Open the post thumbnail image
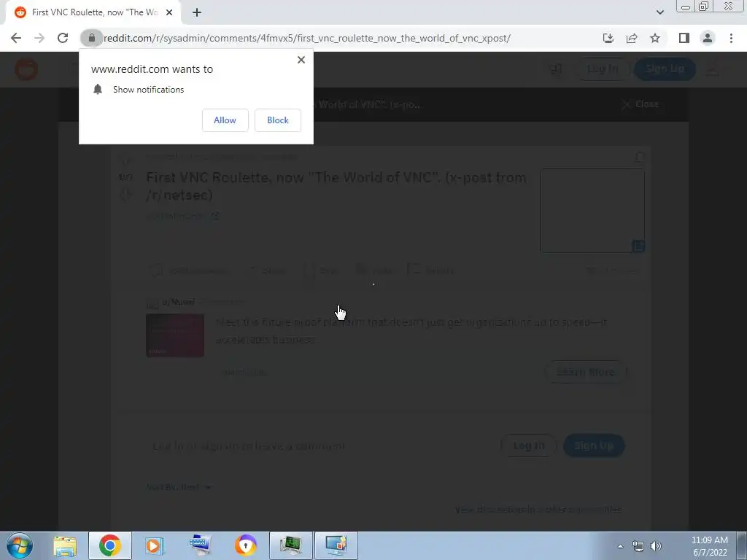The image size is (747, 560). coord(592,211)
